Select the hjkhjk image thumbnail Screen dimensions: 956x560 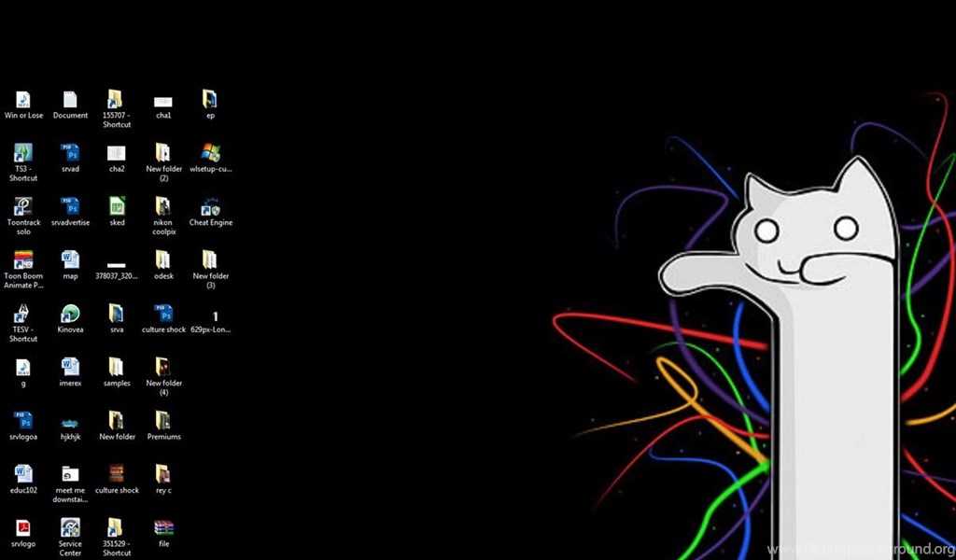tap(70, 423)
